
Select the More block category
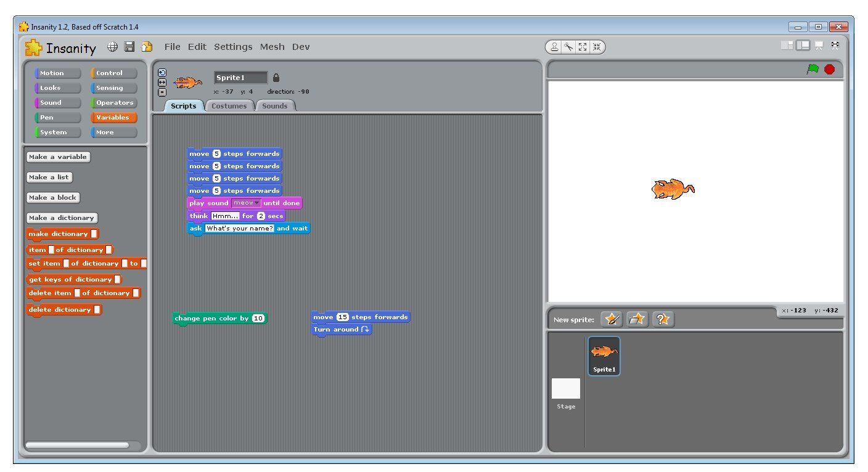click(114, 132)
